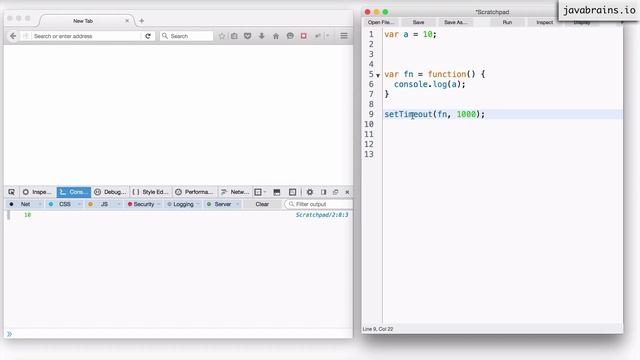Image resolution: width=640 pixels, height=360 pixels.
Task: Switch to the Inspector devtools tab
Action: 38,192
